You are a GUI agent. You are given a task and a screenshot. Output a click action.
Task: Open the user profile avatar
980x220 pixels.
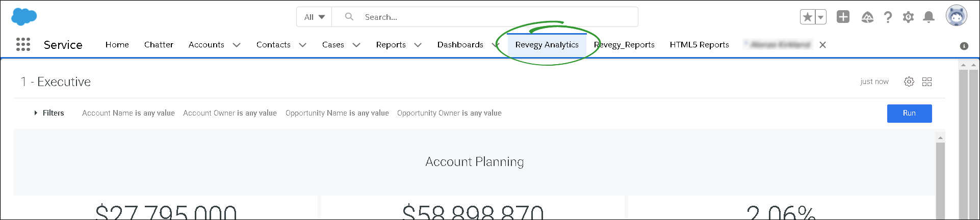point(956,16)
